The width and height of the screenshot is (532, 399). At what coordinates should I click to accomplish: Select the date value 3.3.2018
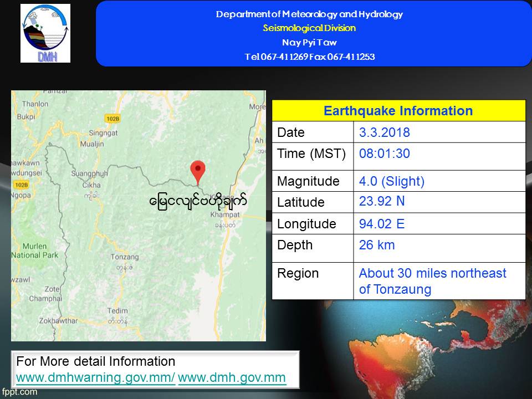385,132
